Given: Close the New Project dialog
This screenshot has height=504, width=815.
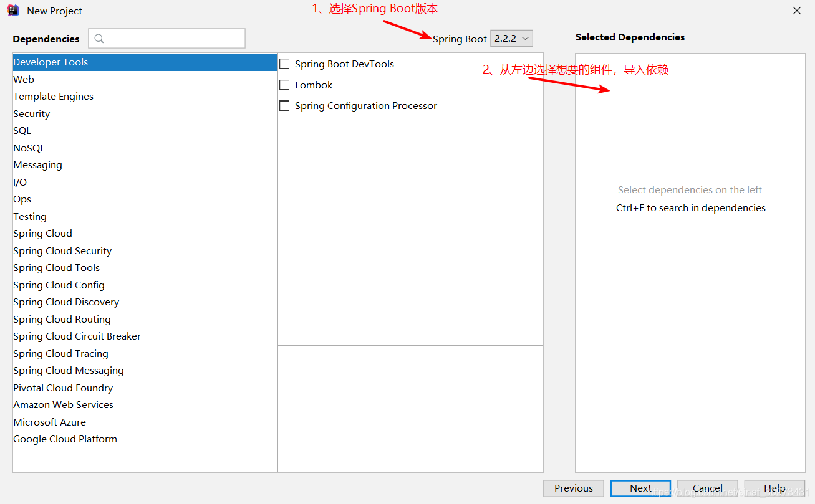Looking at the screenshot, I should (x=797, y=11).
